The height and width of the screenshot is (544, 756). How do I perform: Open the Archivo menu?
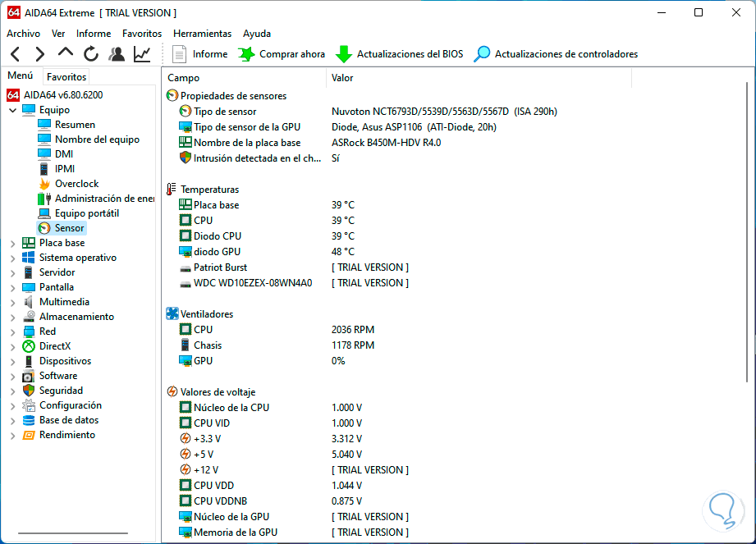tap(23, 34)
